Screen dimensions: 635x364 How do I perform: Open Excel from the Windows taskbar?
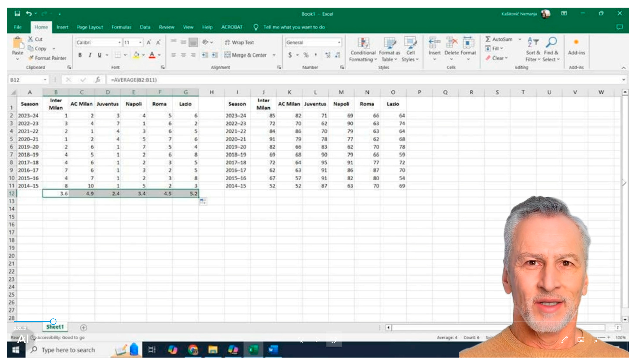coord(253,349)
